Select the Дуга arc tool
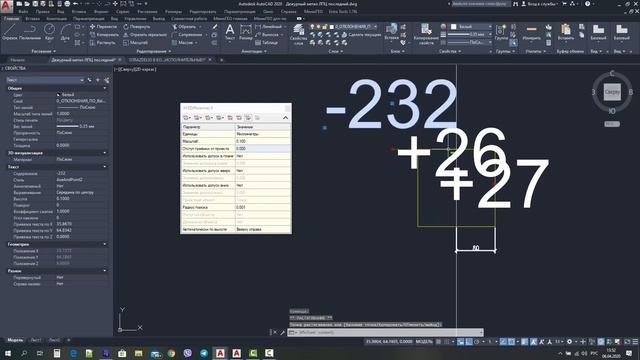This screenshot has width=640, height=360. point(65,33)
